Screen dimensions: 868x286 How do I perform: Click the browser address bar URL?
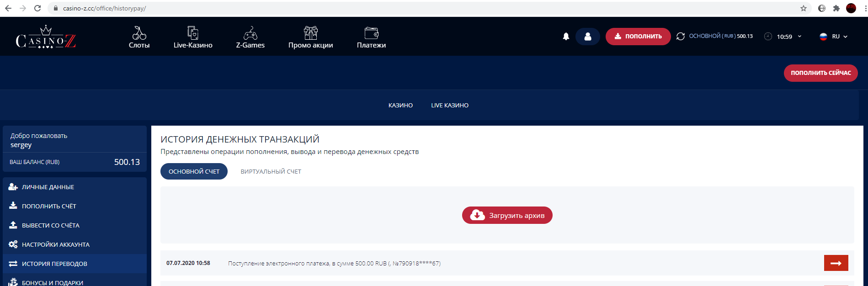(105, 8)
